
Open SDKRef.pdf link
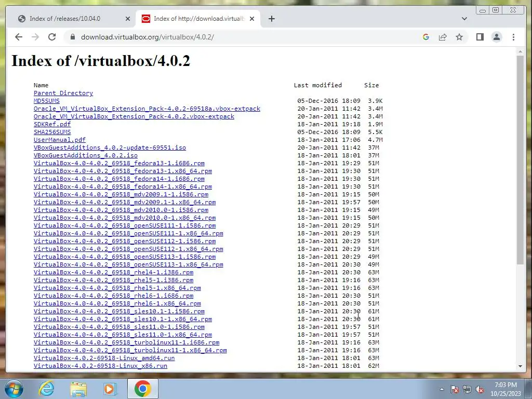[52, 124]
